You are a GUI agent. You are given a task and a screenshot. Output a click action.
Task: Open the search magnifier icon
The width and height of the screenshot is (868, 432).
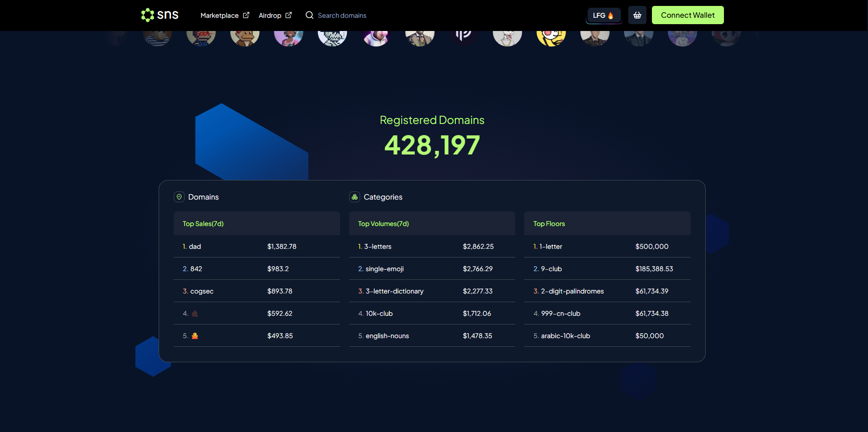tap(310, 15)
